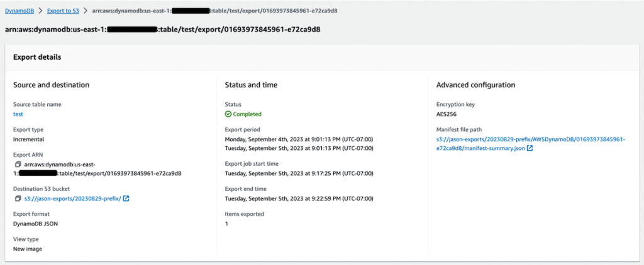Open the source table 'test' link
644x265 pixels.
click(18, 114)
